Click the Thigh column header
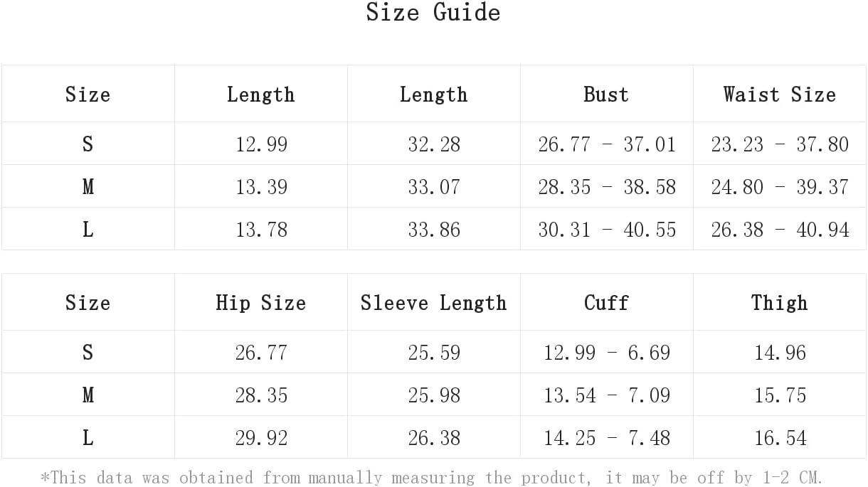The image size is (868, 487). pyautogui.click(x=779, y=302)
